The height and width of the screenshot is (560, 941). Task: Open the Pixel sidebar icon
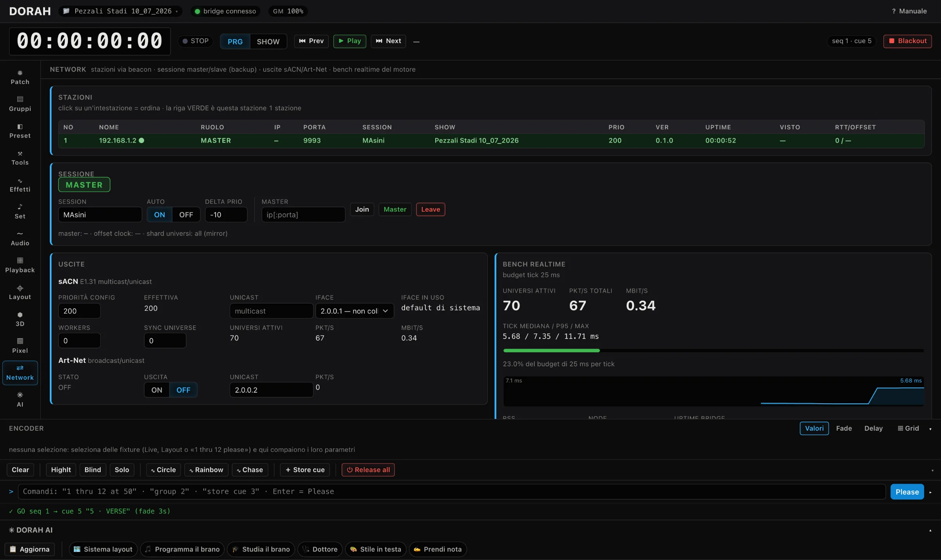(x=20, y=346)
